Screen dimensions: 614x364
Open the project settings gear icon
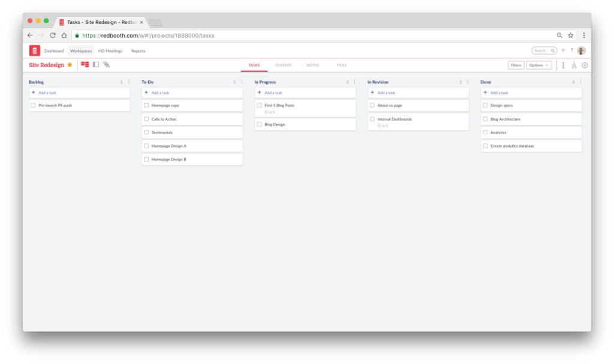585,65
